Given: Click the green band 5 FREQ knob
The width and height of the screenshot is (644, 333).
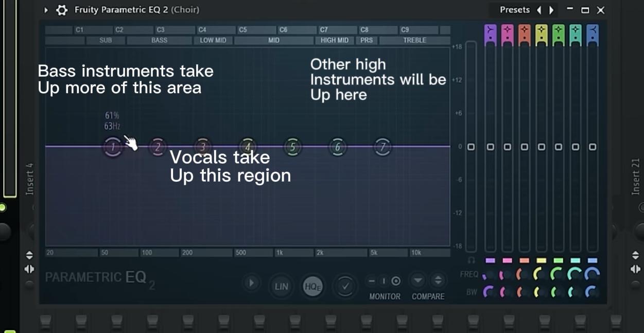Looking at the screenshot, I should point(559,275).
